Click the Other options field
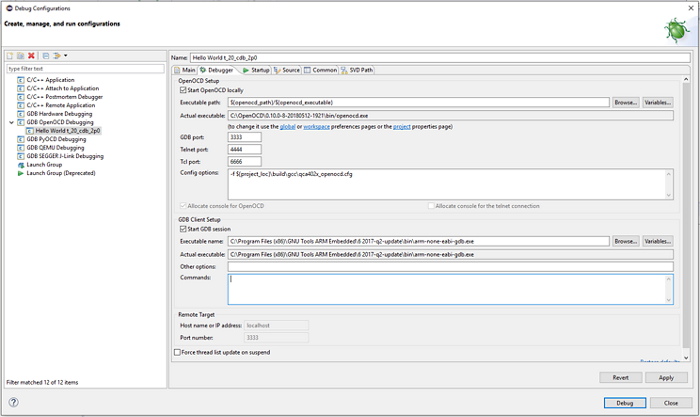700x417 pixels. click(450, 267)
